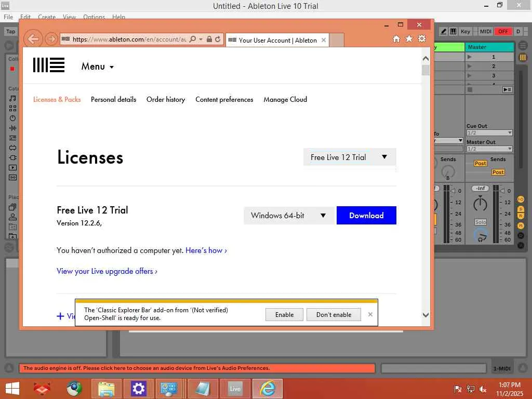The width and height of the screenshot is (532, 399).
Task: Toggle the upper Post send switch
Action: [480, 163]
